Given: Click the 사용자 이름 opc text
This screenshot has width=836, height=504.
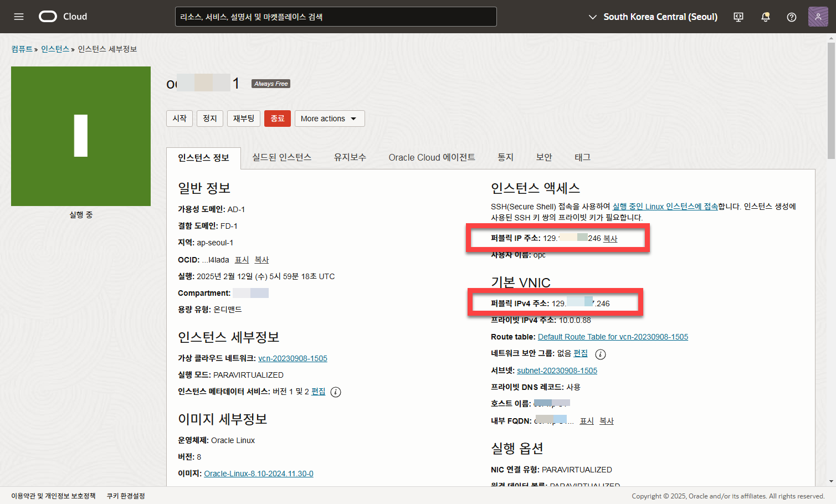Looking at the screenshot, I should [518, 255].
